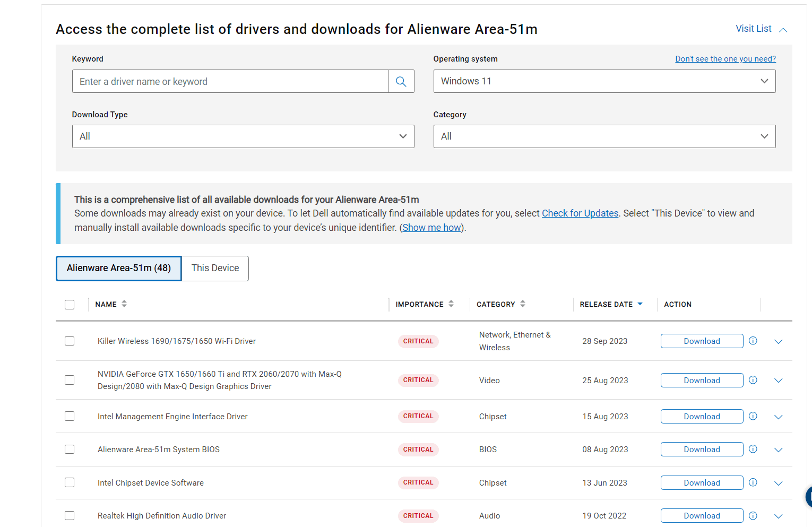Open the Category filter dropdown

604,136
